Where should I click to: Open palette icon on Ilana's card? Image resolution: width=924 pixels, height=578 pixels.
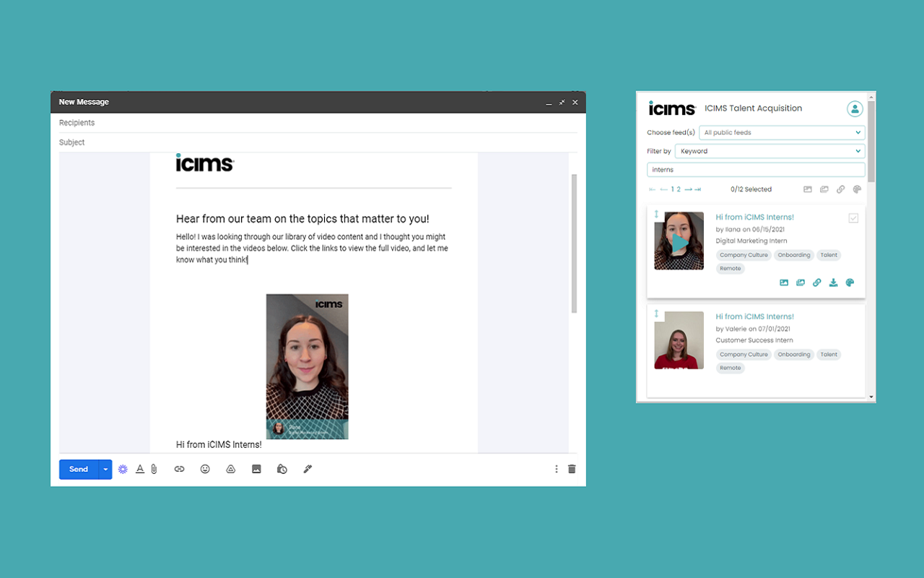pos(850,282)
